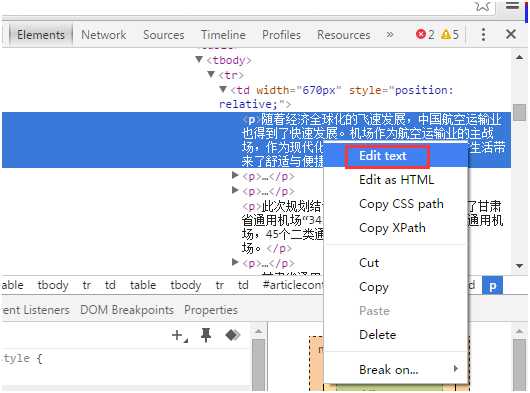The width and height of the screenshot is (530, 393).
Task: Open the Elements tab
Action: 41,35
